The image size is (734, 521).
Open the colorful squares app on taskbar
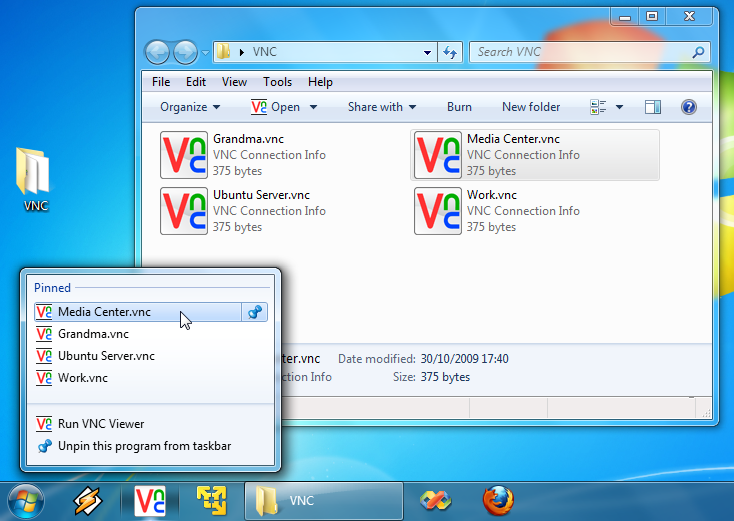435,500
